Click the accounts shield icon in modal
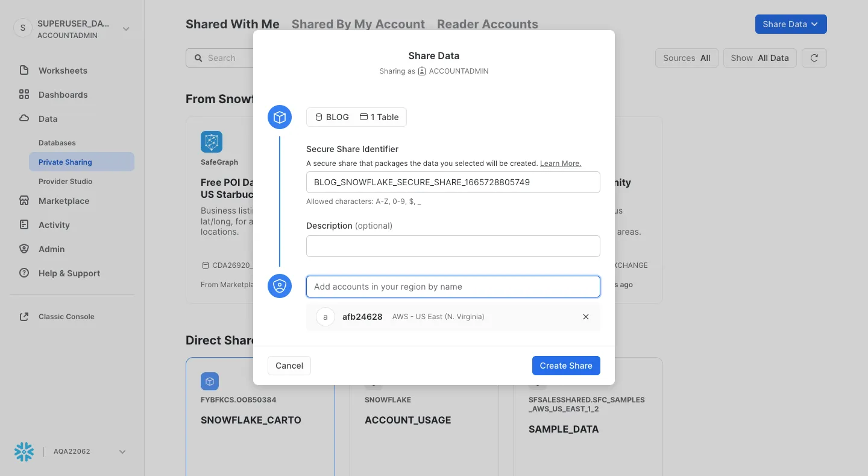 pos(279,286)
